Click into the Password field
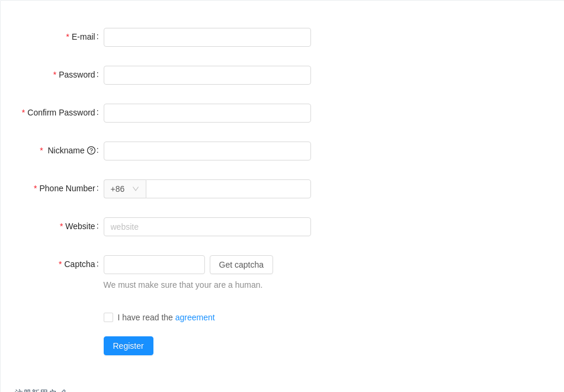The width and height of the screenshot is (564, 392). [207, 75]
